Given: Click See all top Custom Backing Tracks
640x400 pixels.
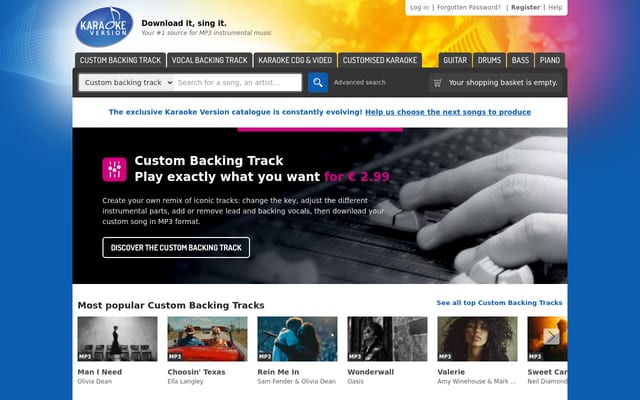Looking at the screenshot, I should 499,302.
